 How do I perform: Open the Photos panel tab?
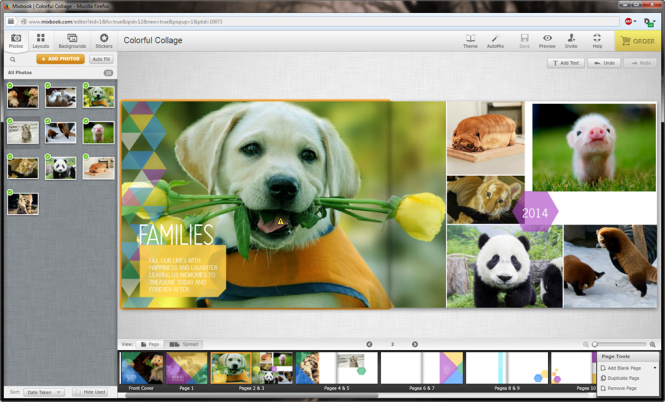pyautogui.click(x=16, y=41)
